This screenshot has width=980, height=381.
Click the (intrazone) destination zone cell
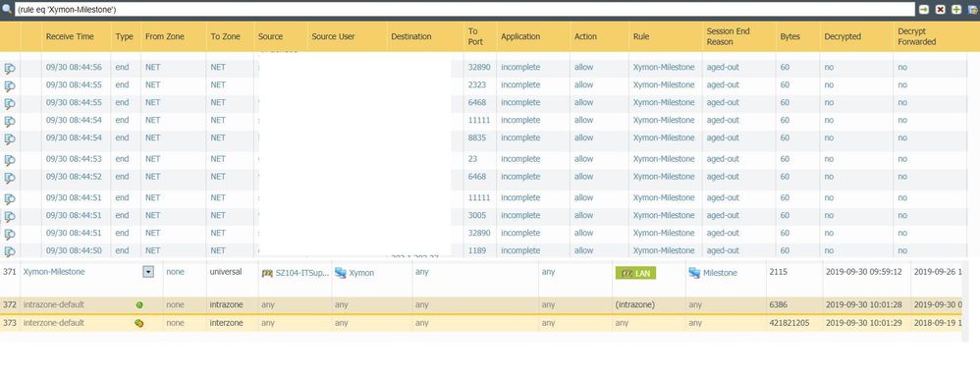click(x=634, y=304)
